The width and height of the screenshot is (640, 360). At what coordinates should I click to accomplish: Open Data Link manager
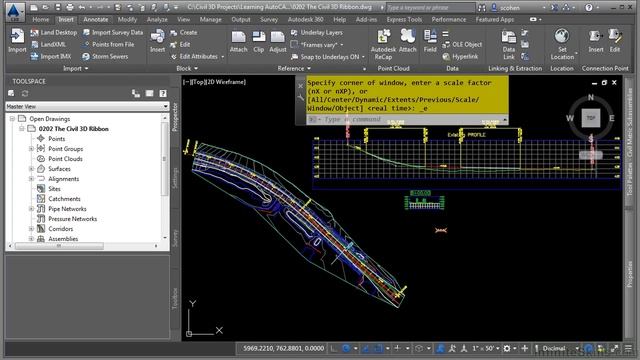pyautogui.click(x=509, y=44)
